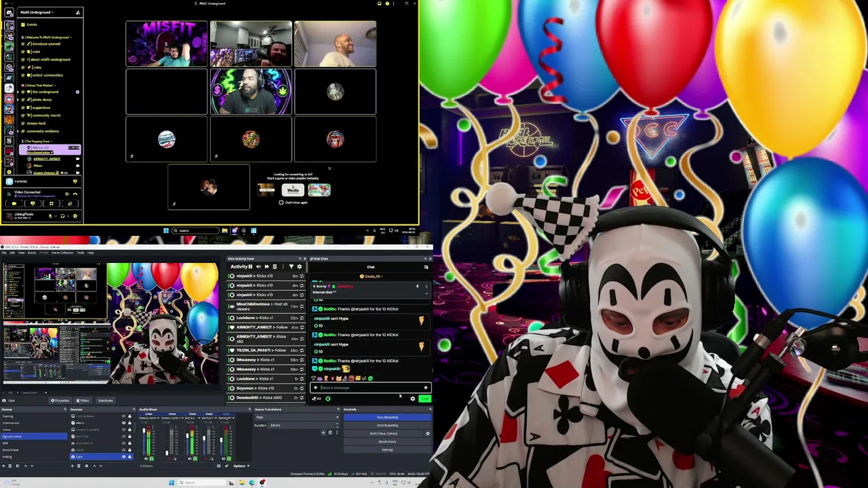Mute alert sounds in Kick Activity feed
The image size is (868, 488).
(x=258, y=266)
